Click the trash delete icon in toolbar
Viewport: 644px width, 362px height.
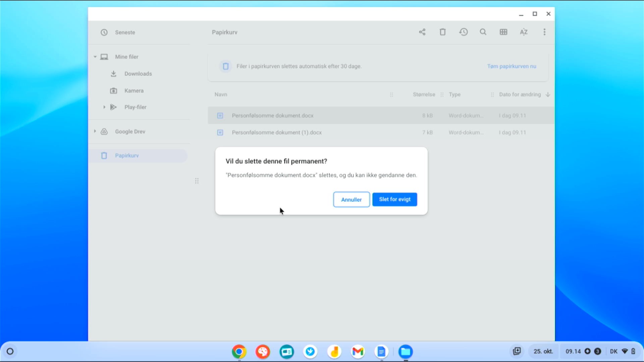(442, 32)
